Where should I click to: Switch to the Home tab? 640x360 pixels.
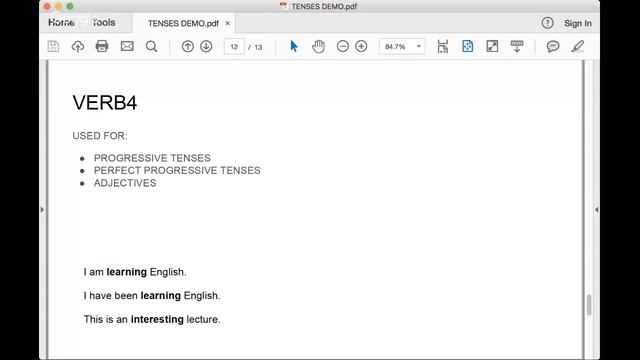coord(61,22)
